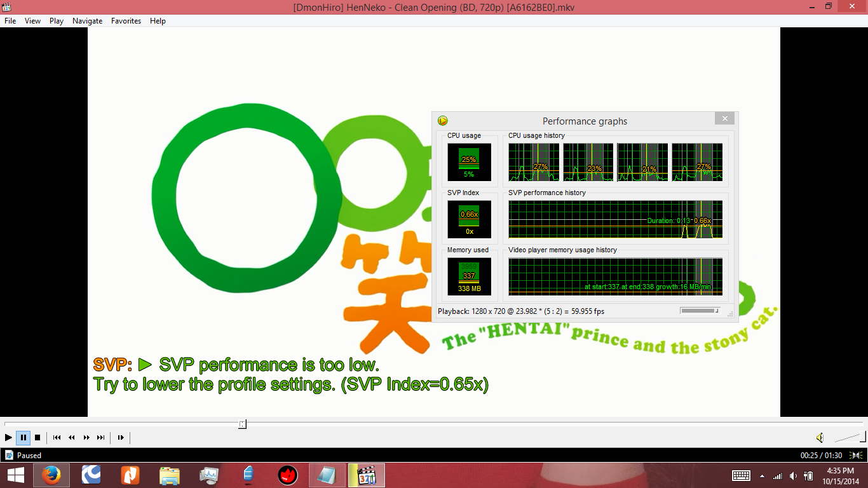Image resolution: width=868 pixels, height=488 pixels.
Task: Click the volume slider handle
Action: pyautogui.click(x=862, y=437)
